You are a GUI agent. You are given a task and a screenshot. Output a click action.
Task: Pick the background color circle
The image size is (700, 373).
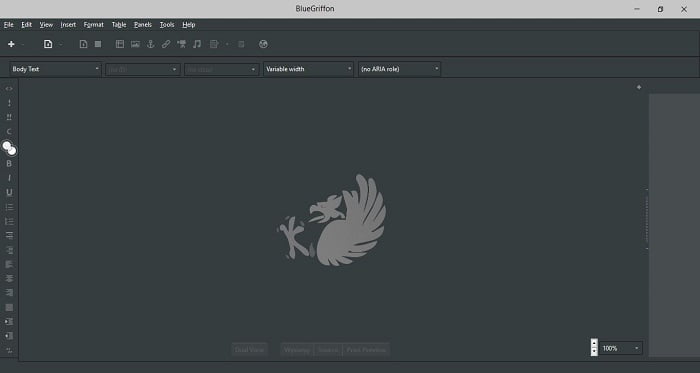(x=12, y=151)
